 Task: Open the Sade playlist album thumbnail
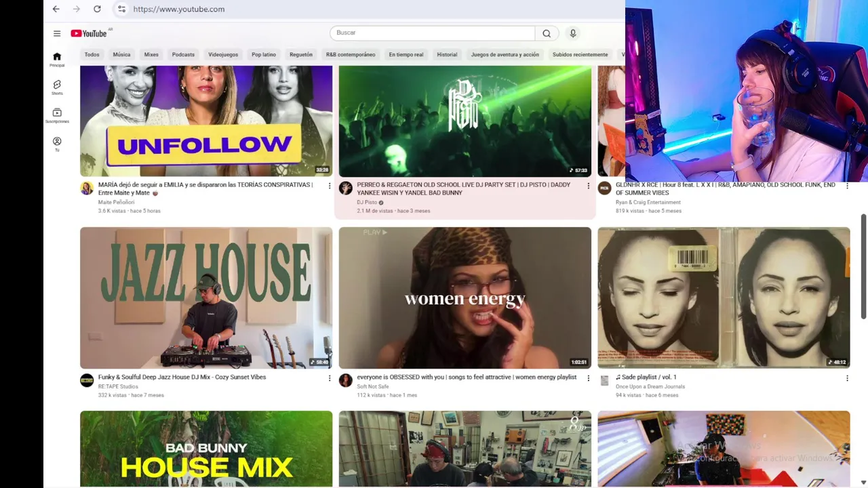[724, 298]
